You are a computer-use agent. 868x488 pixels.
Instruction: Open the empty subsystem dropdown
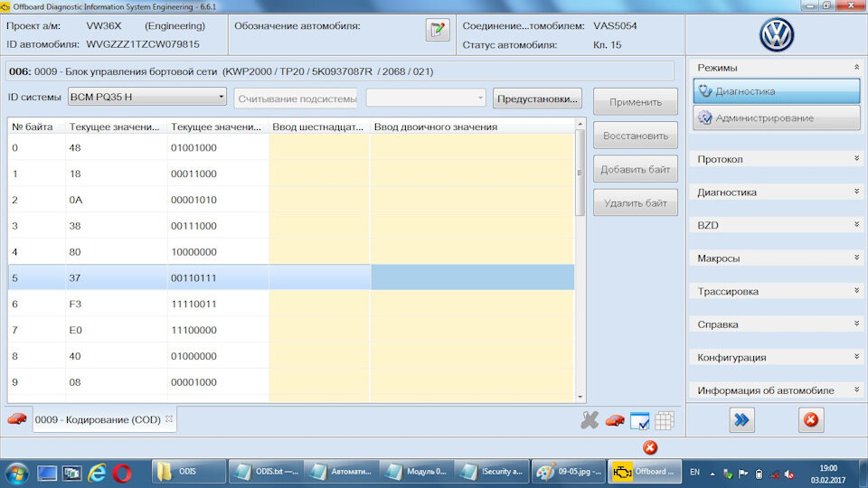point(426,99)
